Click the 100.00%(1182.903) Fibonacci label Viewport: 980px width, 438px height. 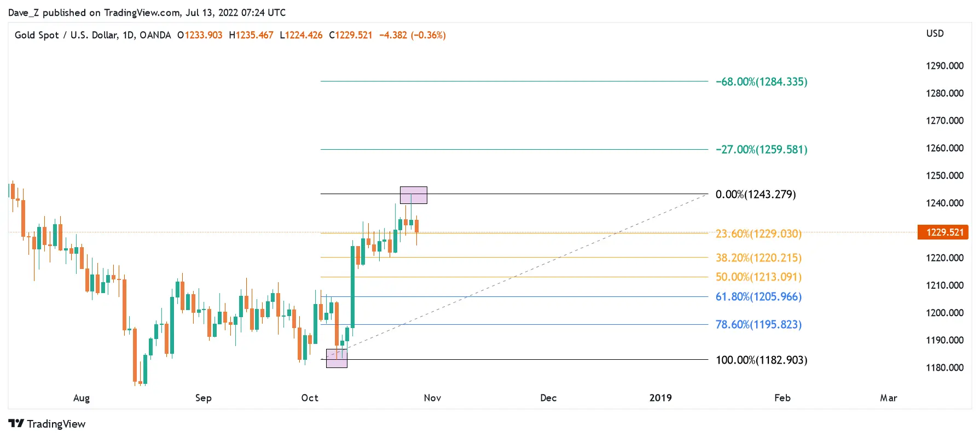(x=761, y=360)
